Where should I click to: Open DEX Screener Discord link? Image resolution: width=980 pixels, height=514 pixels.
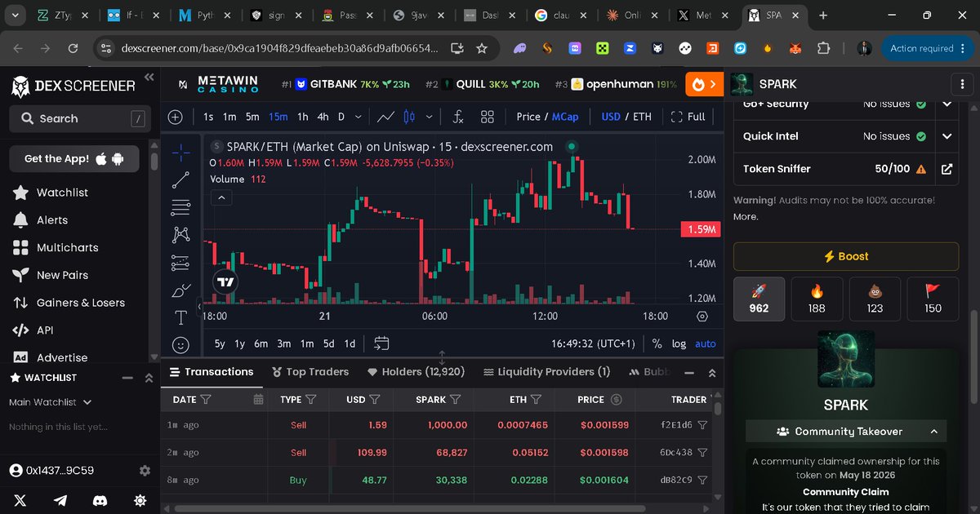(x=100, y=500)
